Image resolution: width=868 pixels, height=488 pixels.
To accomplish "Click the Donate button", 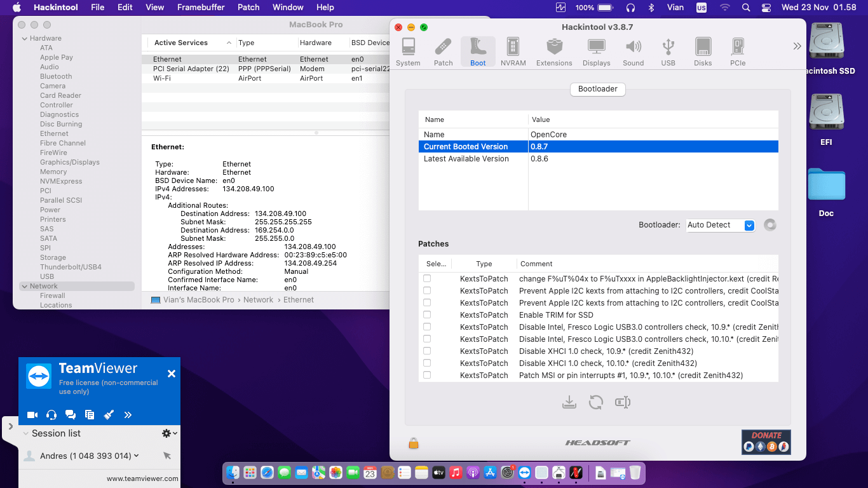I will pyautogui.click(x=766, y=442).
